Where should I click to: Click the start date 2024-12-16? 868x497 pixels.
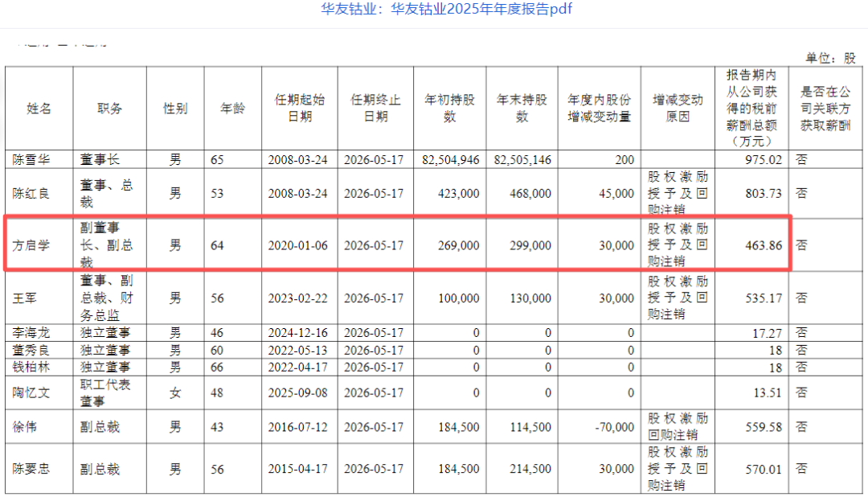point(298,333)
